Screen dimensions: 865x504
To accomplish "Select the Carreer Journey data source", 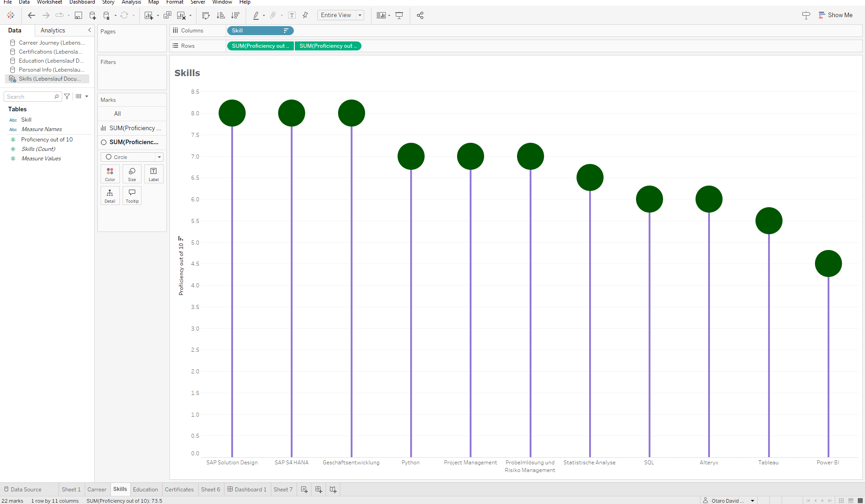I will (47, 43).
